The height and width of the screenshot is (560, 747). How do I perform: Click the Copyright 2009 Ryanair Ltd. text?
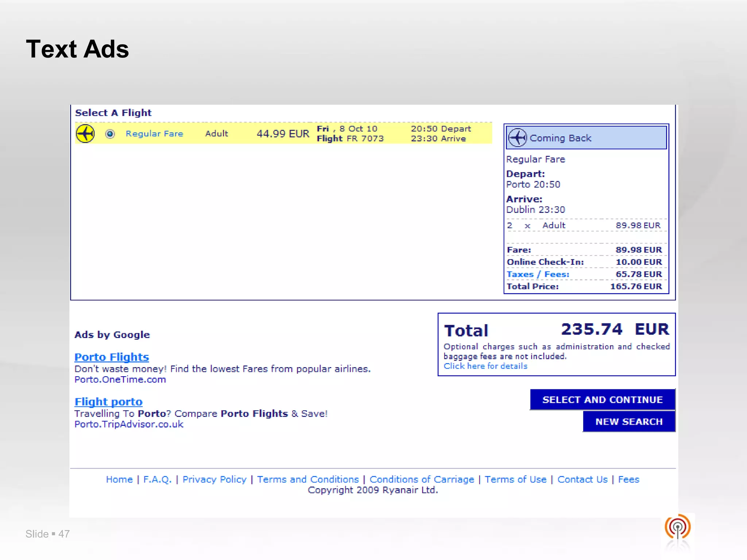tap(373, 490)
